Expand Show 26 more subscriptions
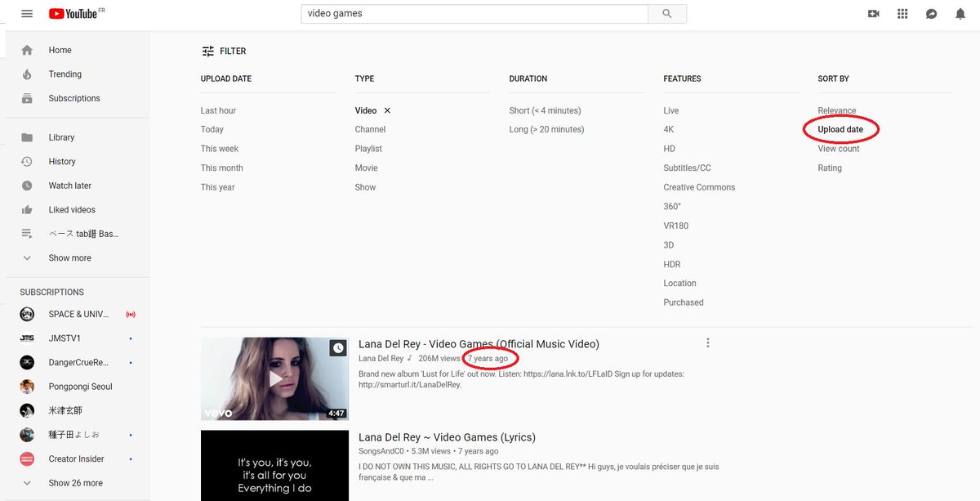Screen dimensions: 980x501 (75, 483)
